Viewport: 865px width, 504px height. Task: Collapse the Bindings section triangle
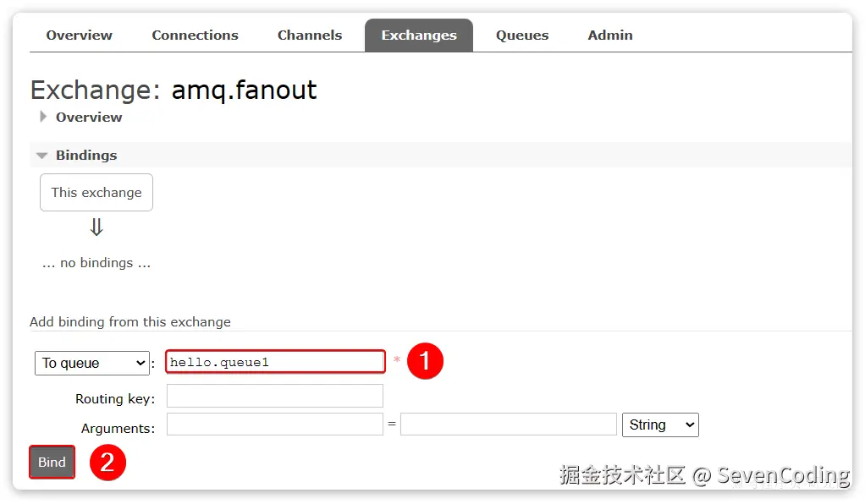tap(42, 156)
